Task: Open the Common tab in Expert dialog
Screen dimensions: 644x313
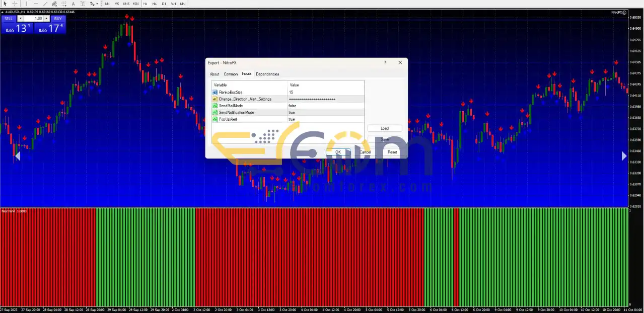Action: click(x=231, y=74)
